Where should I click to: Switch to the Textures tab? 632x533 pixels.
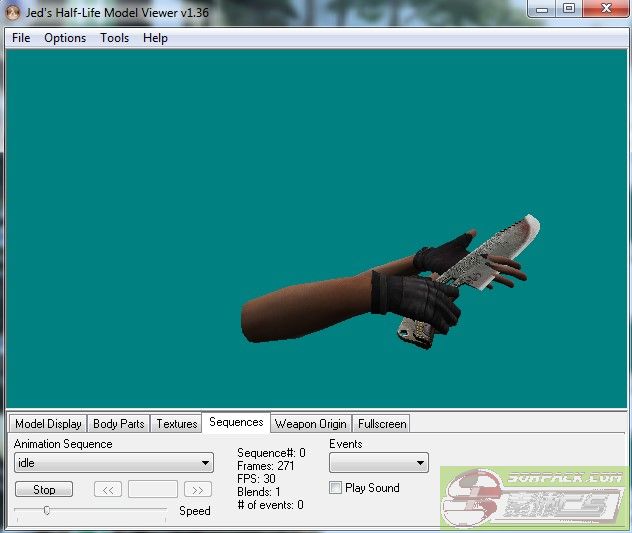tap(177, 424)
